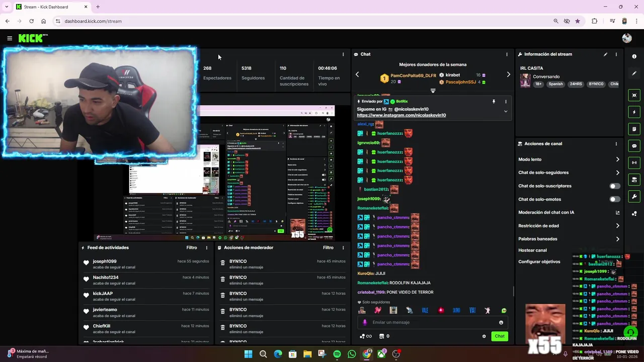Open pinned message three-dot options
644x362 pixels.
pos(506,102)
